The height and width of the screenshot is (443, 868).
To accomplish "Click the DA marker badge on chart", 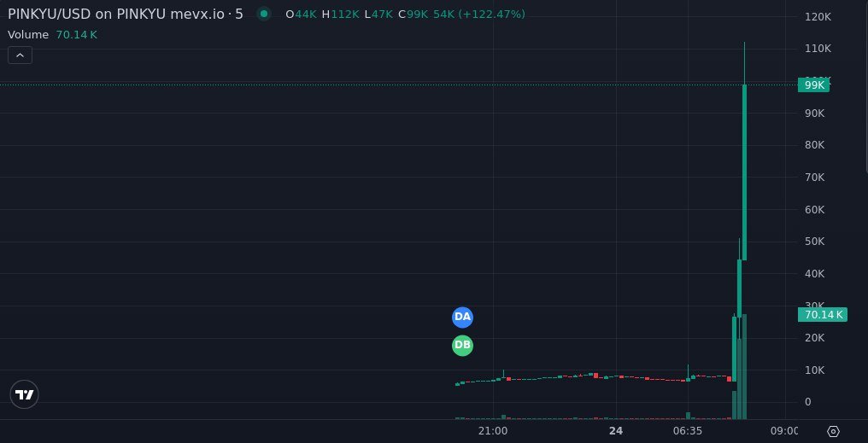I will click(462, 318).
